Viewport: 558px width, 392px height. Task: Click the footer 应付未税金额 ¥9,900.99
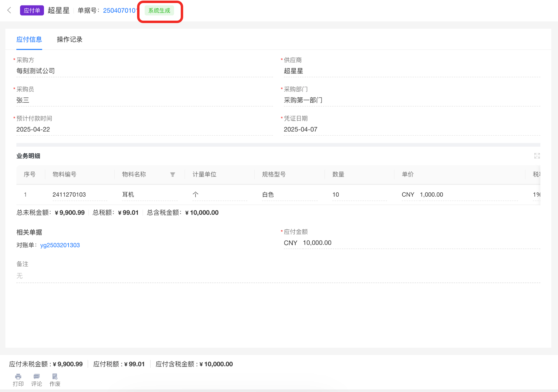click(x=46, y=364)
